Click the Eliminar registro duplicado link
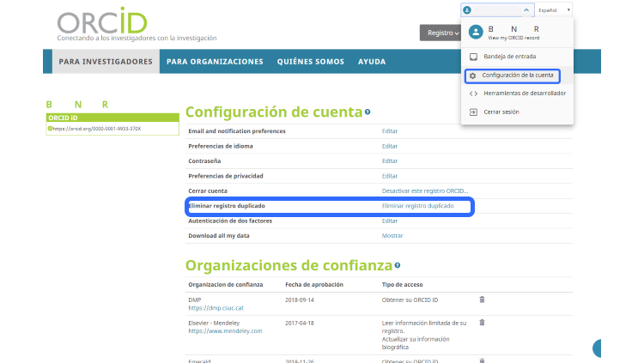This screenshot has height=363, width=644. click(x=417, y=207)
